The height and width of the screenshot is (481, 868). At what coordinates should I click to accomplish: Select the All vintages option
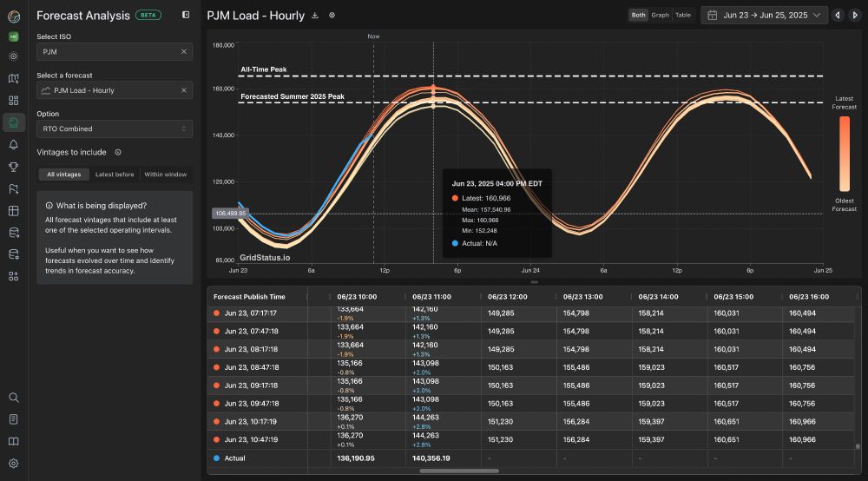point(63,175)
